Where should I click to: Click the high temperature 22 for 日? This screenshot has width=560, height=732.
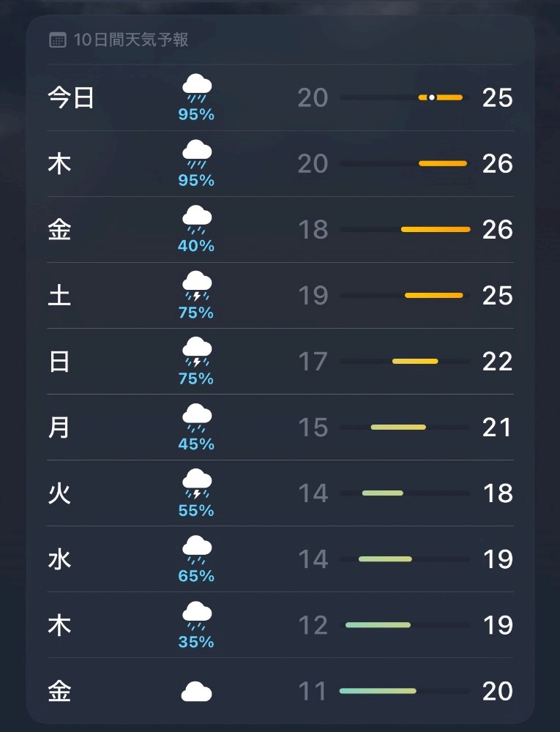[497, 362]
